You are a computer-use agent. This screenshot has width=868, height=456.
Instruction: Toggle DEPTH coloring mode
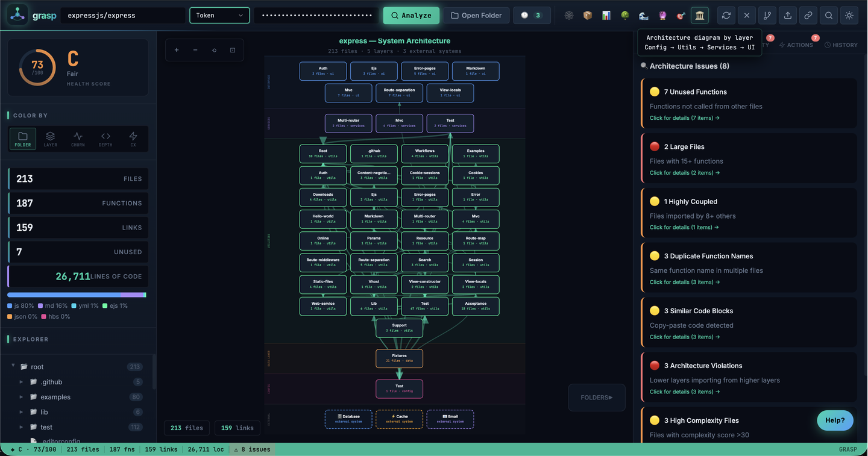click(x=105, y=139)
